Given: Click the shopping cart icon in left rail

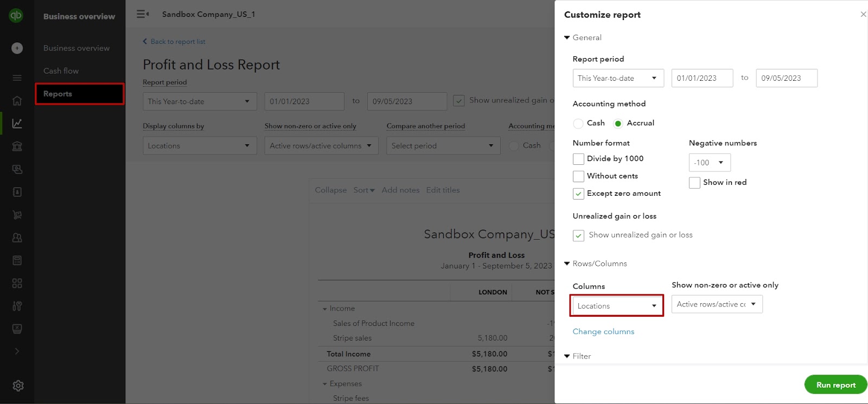Looking at the screenshot, I should [17, 215].
